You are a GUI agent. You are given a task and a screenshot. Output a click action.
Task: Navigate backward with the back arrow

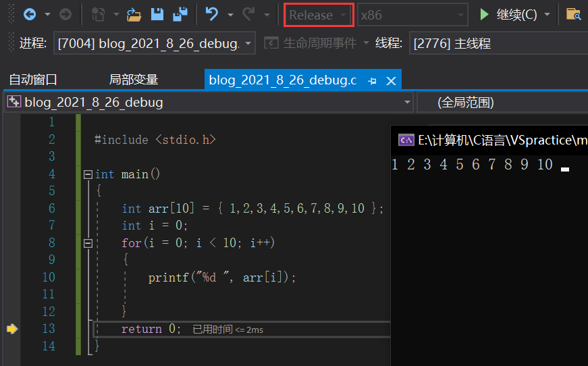(30, 15)
